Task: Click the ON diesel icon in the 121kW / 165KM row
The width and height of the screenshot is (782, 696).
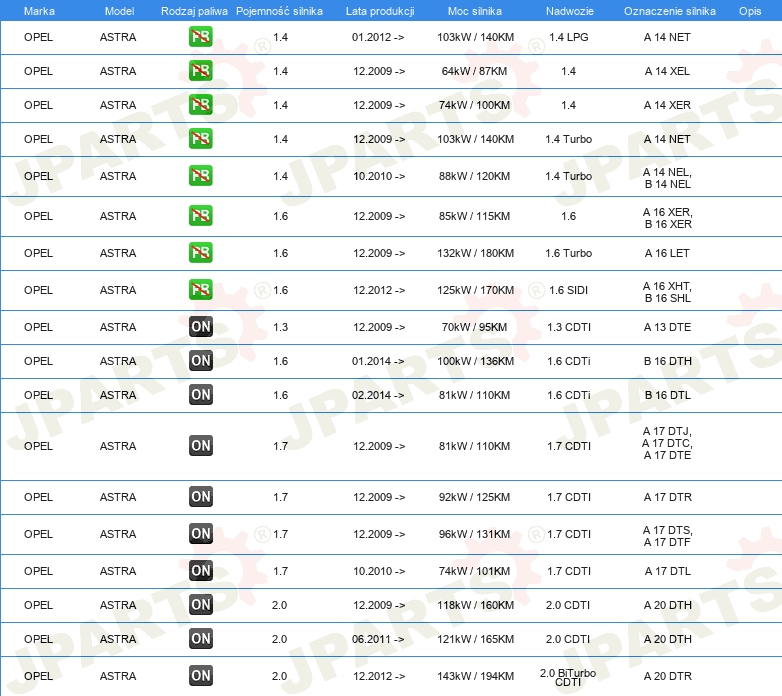Action: tap(201, 639)
